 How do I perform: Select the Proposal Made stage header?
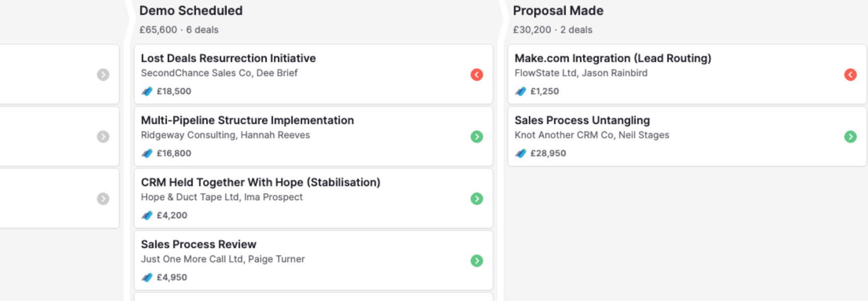558,11
